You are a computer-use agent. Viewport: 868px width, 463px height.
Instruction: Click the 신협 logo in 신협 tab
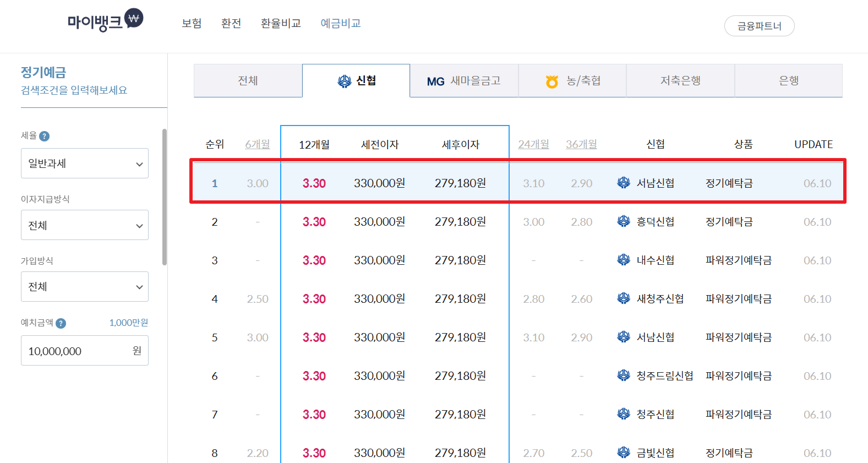pyautogui.click(x=345, y=81)
